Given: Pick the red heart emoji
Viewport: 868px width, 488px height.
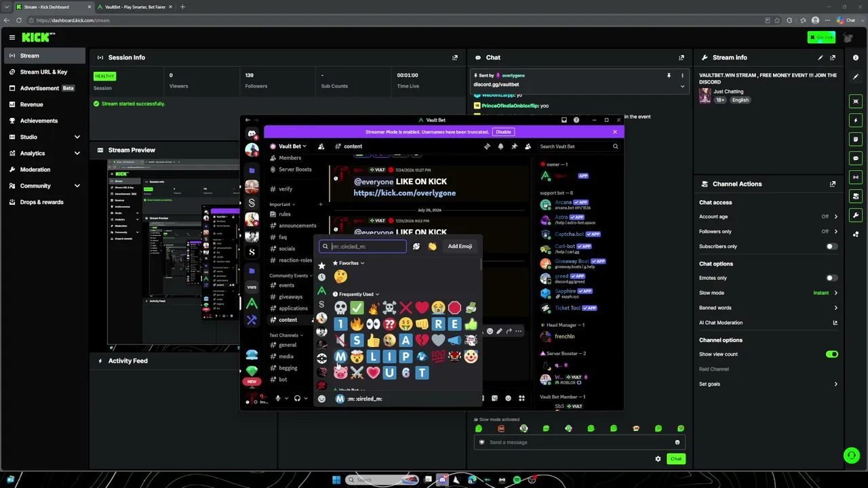Looking at the screenshot, I should pos(422,308).
